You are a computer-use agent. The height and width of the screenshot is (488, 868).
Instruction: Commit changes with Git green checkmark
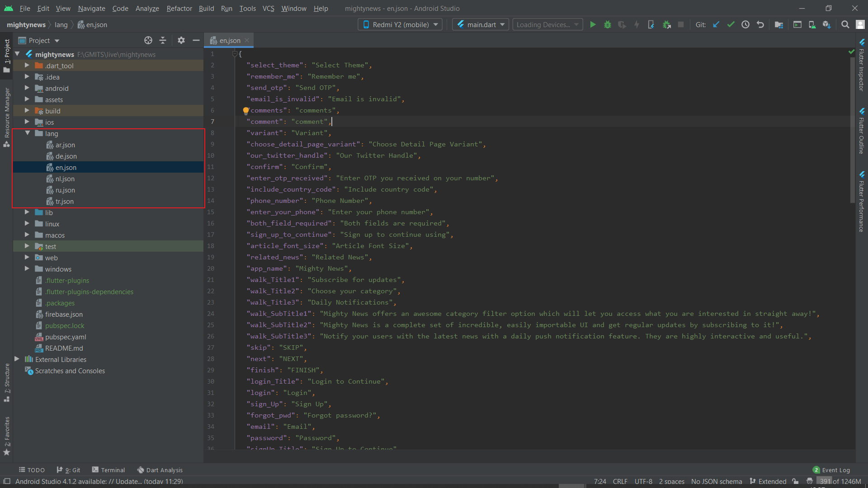(x=731, y=25)
